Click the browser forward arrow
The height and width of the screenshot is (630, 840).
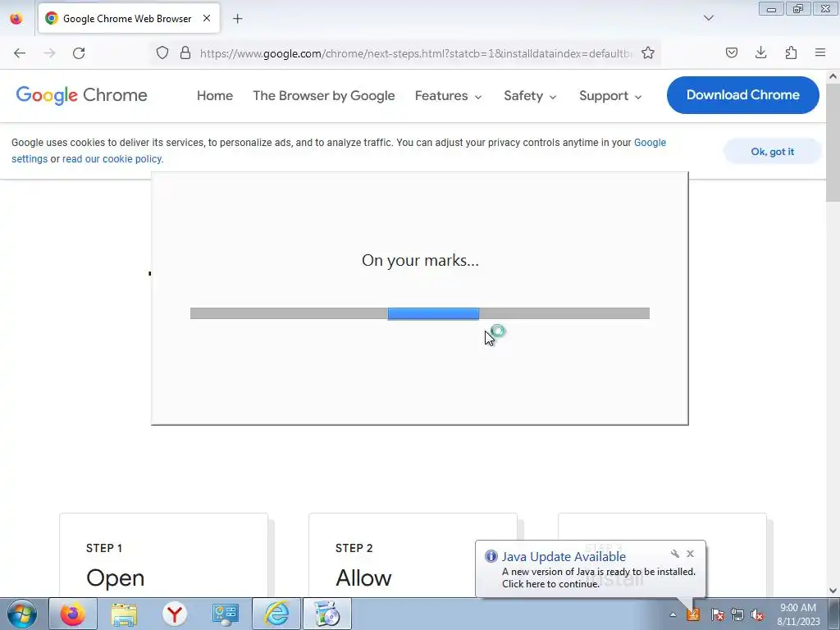click(x=49, y=53)
